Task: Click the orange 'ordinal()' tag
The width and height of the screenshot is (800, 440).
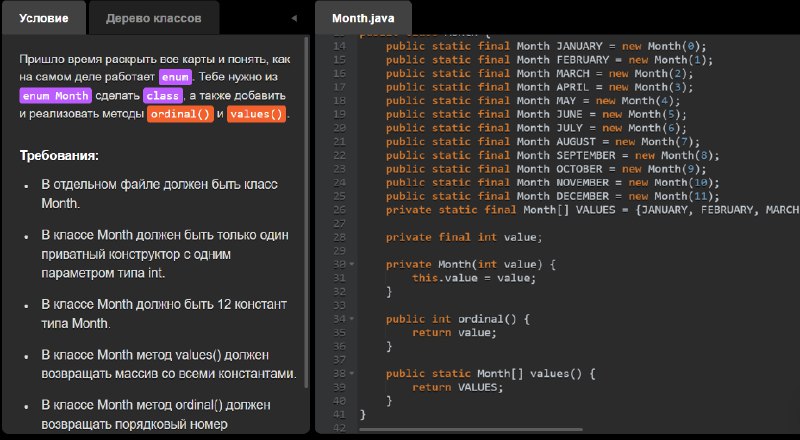Action: click(180, 114)
